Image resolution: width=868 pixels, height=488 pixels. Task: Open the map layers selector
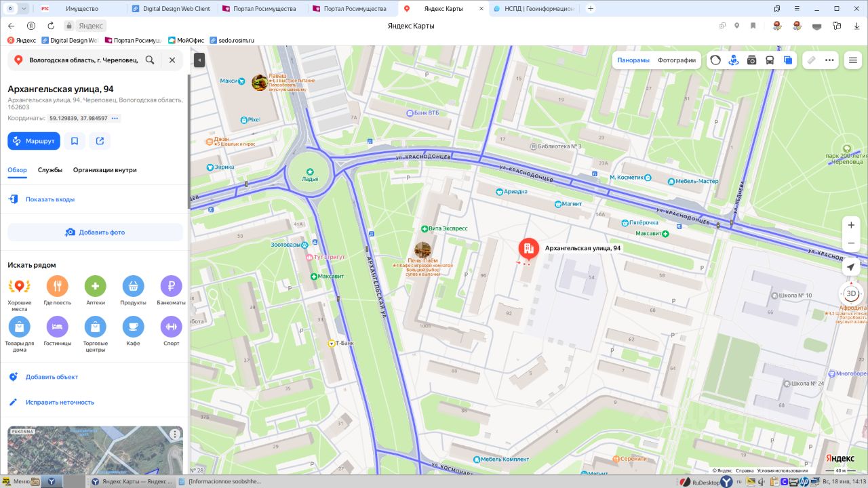click(788, 60)
